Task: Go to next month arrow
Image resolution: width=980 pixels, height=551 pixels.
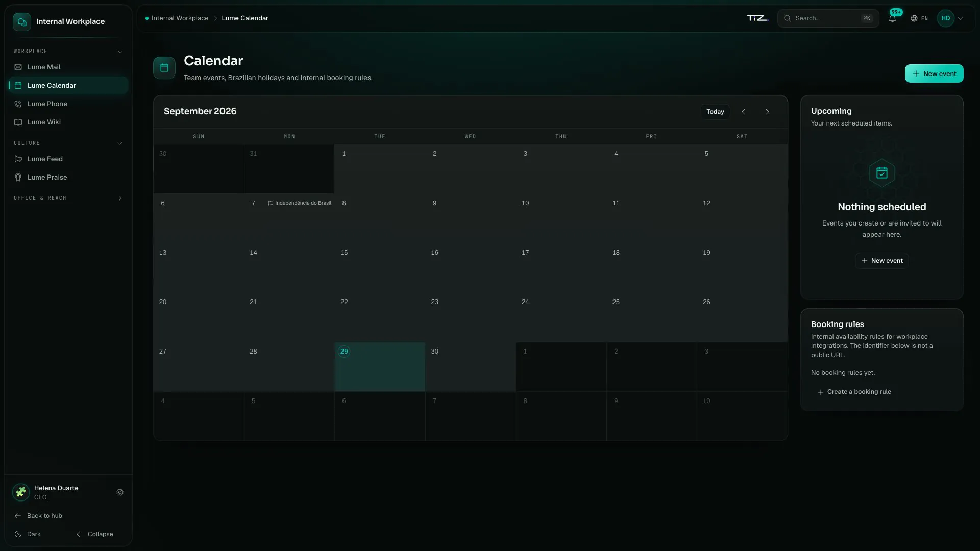Action: point(767,112)
